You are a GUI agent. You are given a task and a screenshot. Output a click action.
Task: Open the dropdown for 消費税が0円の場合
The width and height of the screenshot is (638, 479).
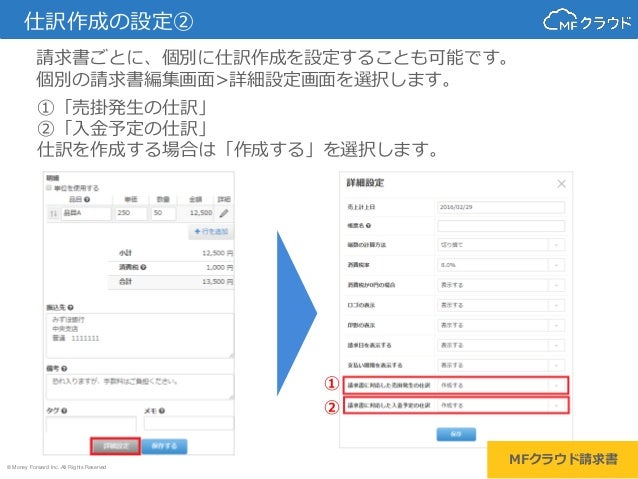501,285
